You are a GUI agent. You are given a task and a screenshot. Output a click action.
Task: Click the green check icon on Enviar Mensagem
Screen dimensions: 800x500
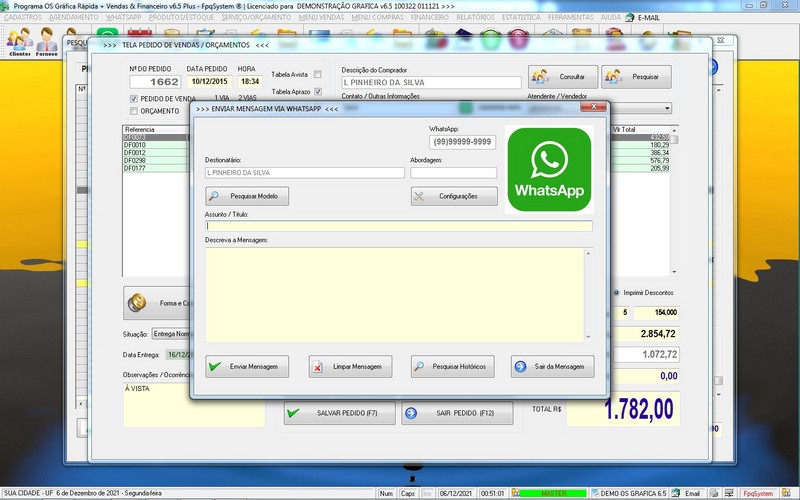point(215,366)
